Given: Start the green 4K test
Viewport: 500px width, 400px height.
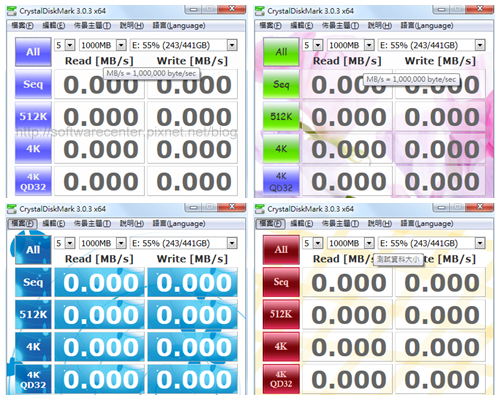Looking at the screenshot, I should click(x=281, y=149).
